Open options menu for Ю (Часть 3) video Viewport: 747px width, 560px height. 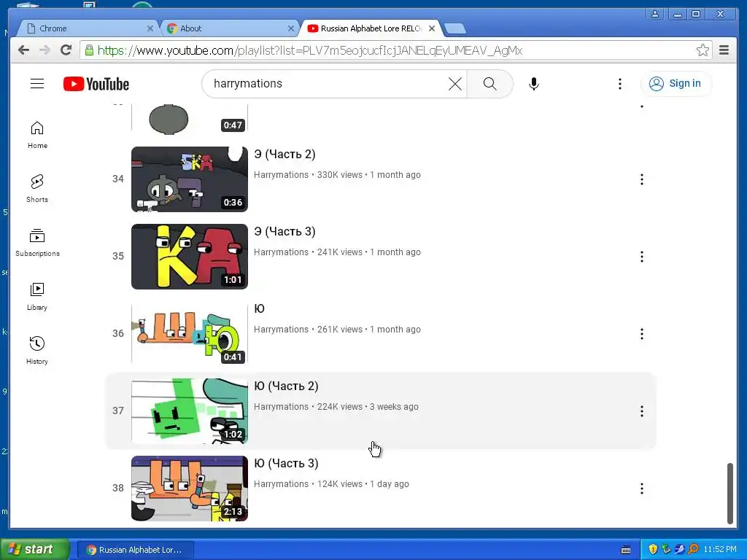[642, 489]
